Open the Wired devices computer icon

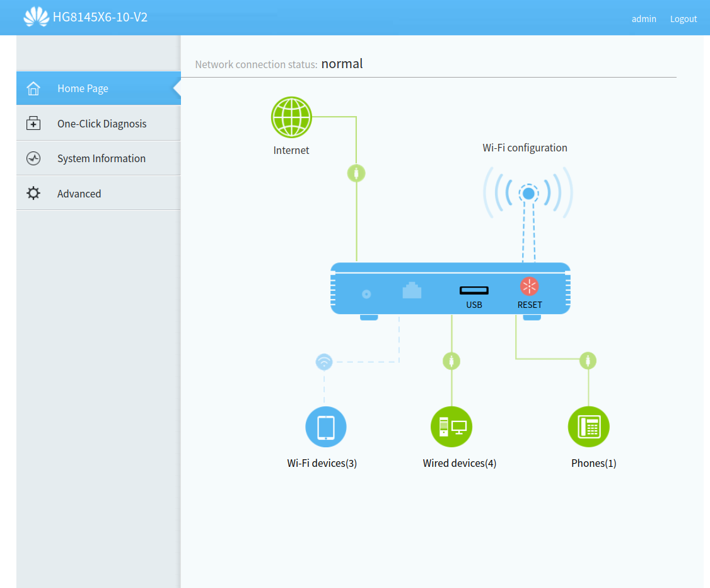click(451, 426)
